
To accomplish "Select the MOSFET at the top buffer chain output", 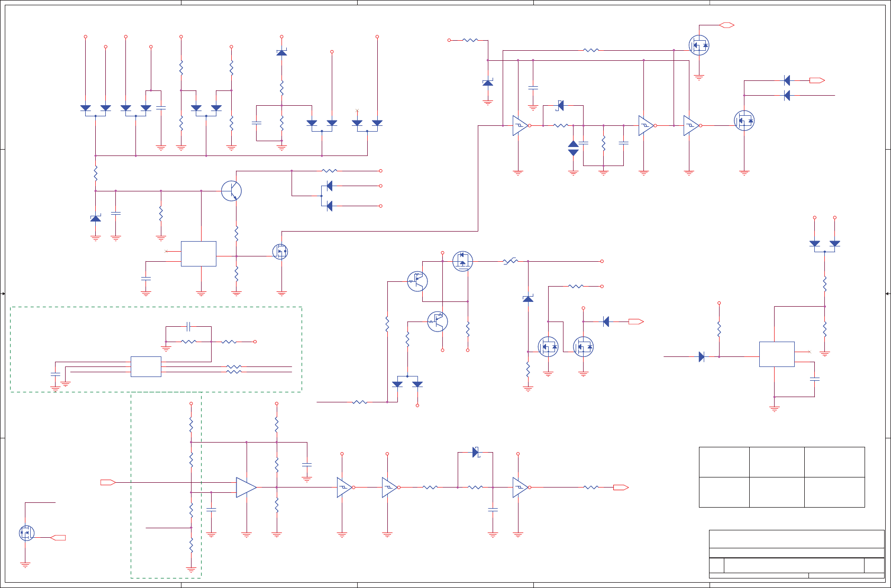I will click(x=744, y=121).
